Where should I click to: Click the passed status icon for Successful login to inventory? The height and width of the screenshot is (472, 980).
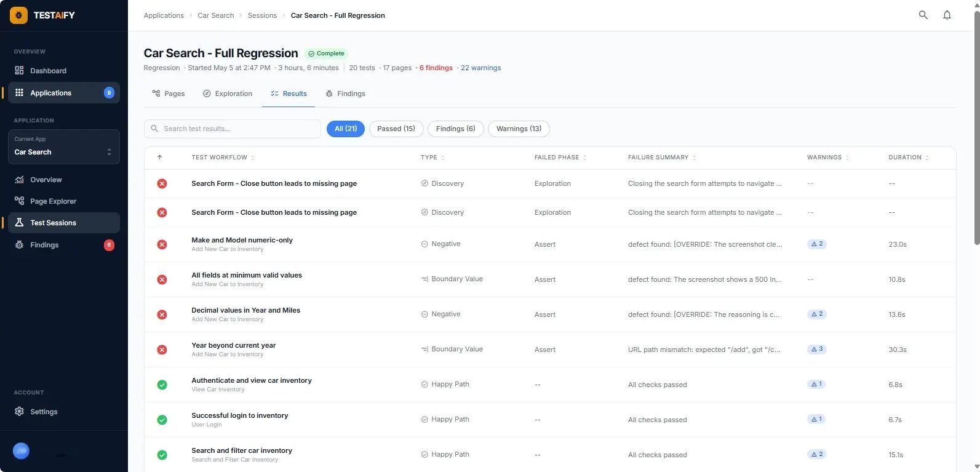tap(162, 420)
